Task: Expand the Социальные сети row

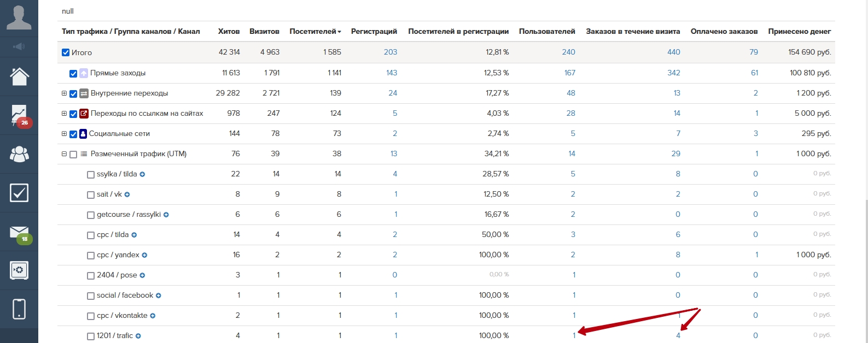Action: coord(64,134)
